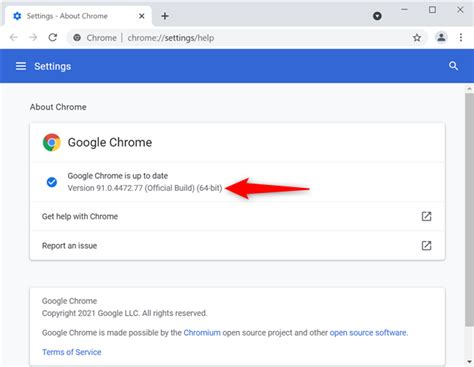
Task: Open the open source software link
Action: pos(368,333)
